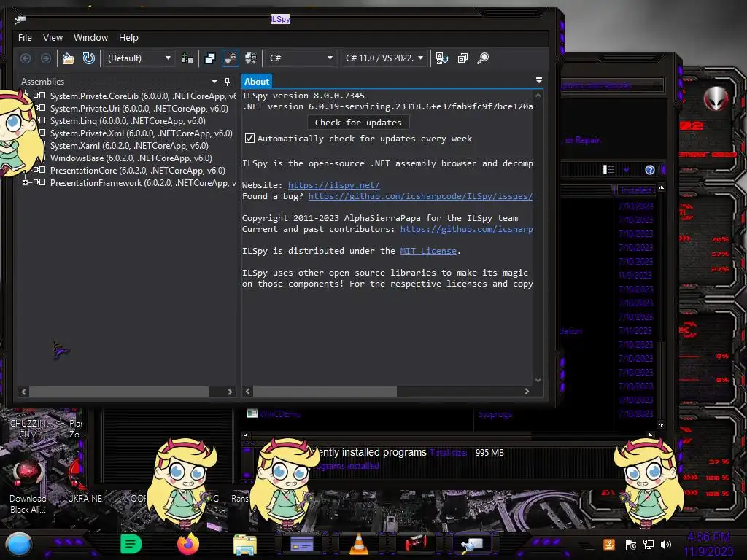The width and height of the screenshot is (747, 560).
Task: Select the About tab
Action: click(257, 82)
